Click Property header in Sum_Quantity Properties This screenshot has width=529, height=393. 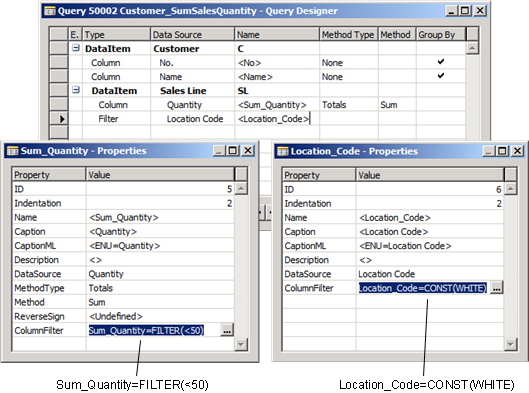pyautogui.click(x=49, y=175)
